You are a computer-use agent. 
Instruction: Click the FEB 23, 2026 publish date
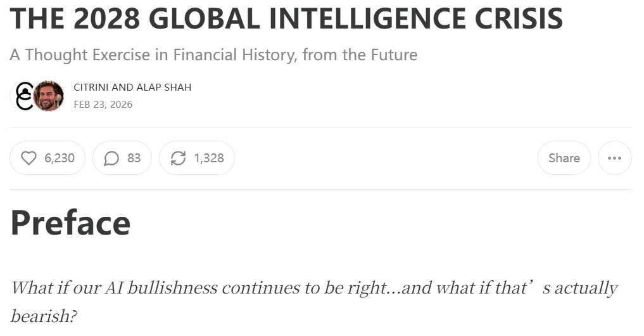tap(103, 104)
